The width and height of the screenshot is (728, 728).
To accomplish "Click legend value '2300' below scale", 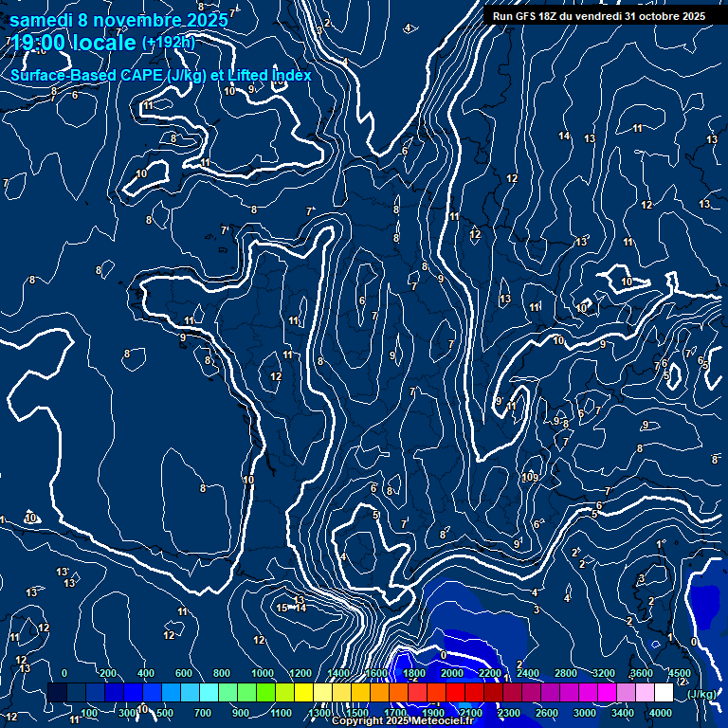I will pos(509,713).
